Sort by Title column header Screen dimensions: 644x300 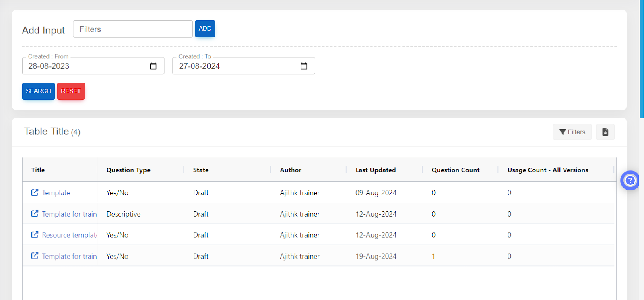point(38,170)
